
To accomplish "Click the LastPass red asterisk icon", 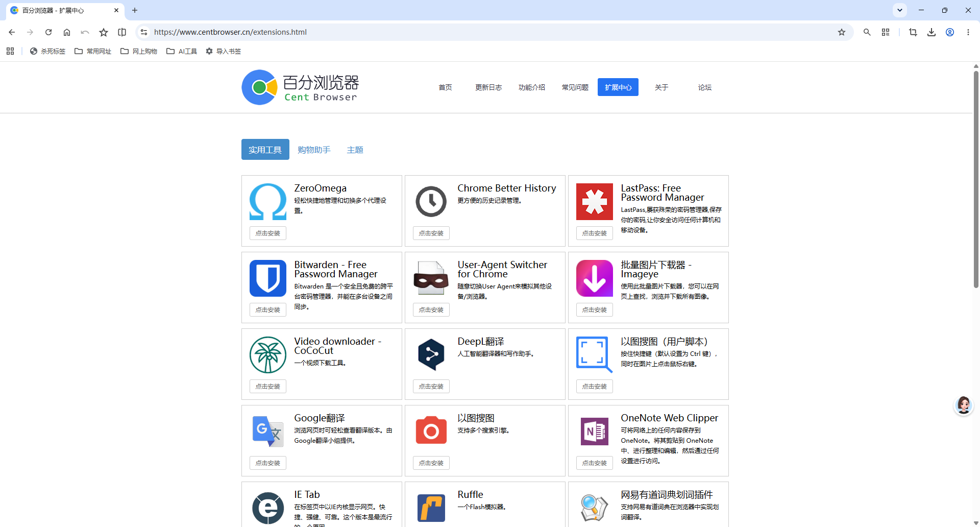I will point(595,202).
